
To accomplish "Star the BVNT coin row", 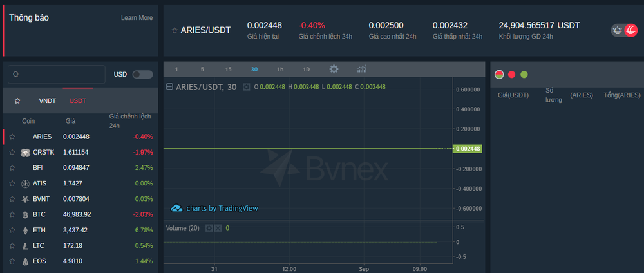I will pos(12,199).
